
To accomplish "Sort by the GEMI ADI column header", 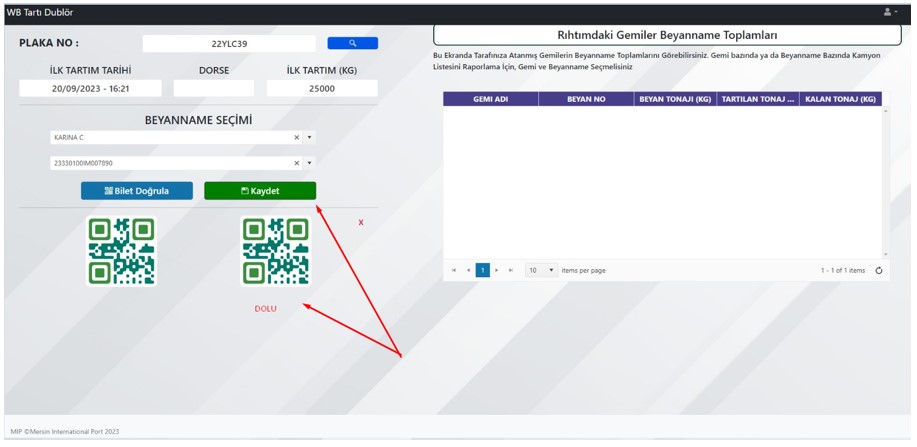I will pos(490,99).
